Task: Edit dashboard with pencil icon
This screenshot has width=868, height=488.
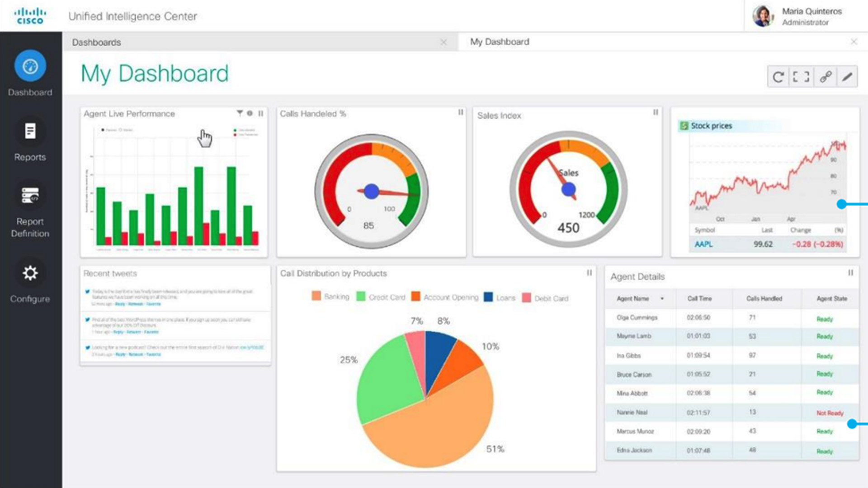Action: click(847, 77)
